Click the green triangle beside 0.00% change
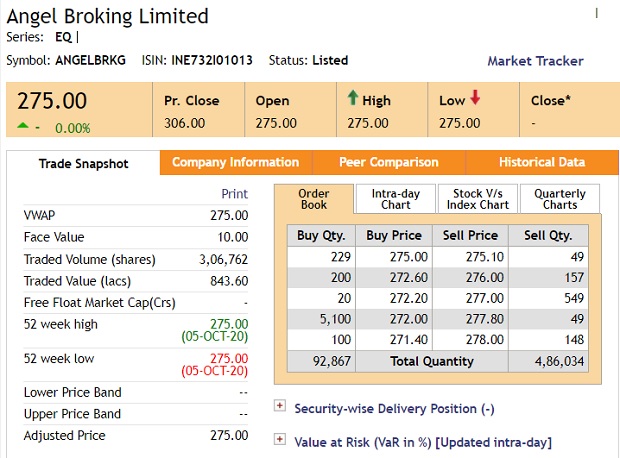Viewport: 620px width, 458px height. (x=23, y=126)
